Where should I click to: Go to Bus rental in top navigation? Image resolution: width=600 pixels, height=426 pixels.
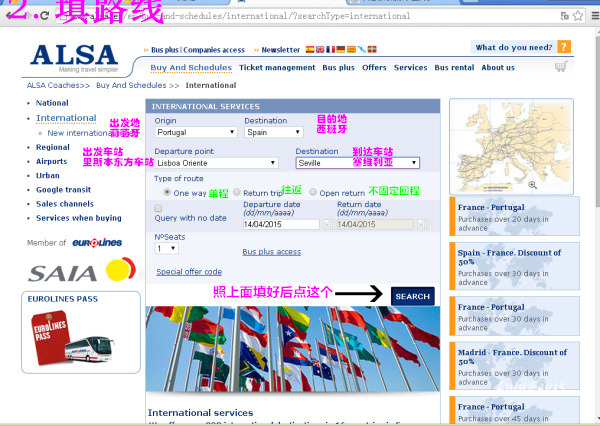click(x=454, y=68)
